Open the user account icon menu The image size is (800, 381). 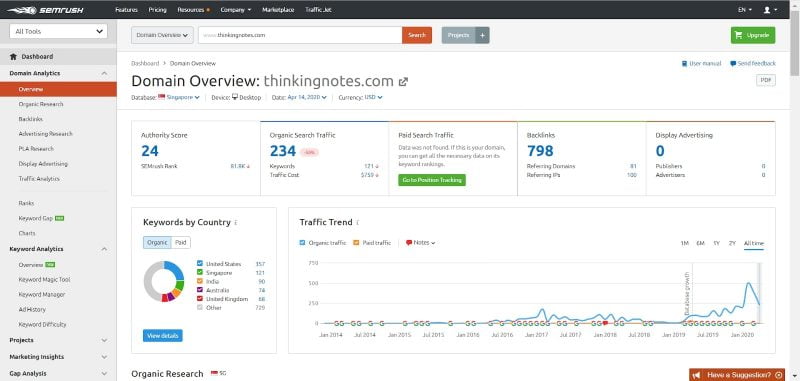coord(770,10)
